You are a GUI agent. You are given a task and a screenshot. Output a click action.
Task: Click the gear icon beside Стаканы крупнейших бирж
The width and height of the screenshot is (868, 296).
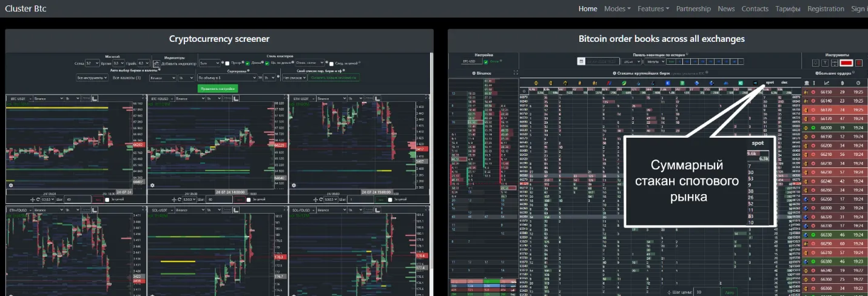click(x=614, y=73)
